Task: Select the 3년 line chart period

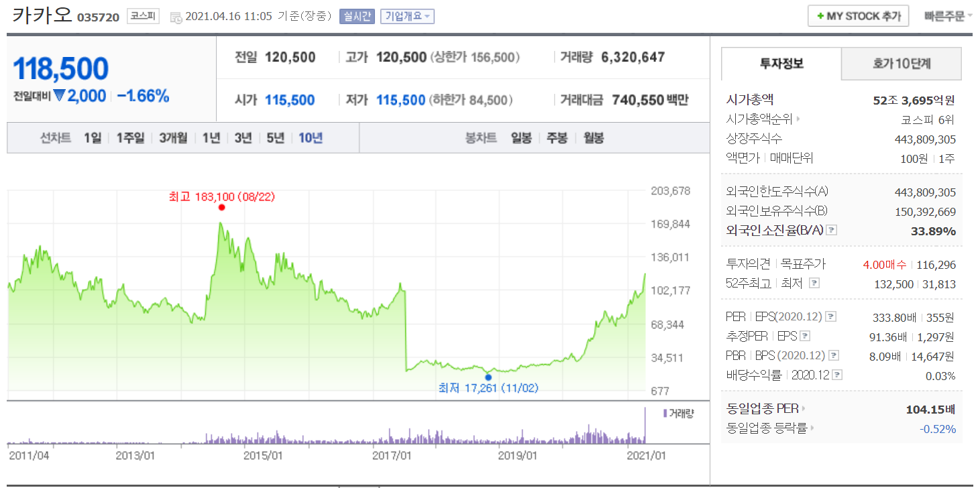Action: [x=243, y=138]
